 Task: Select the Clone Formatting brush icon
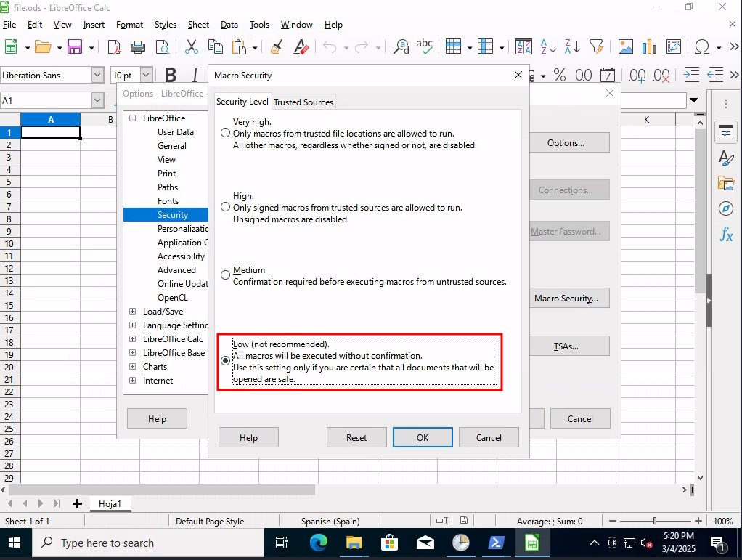tap(277, 47)
